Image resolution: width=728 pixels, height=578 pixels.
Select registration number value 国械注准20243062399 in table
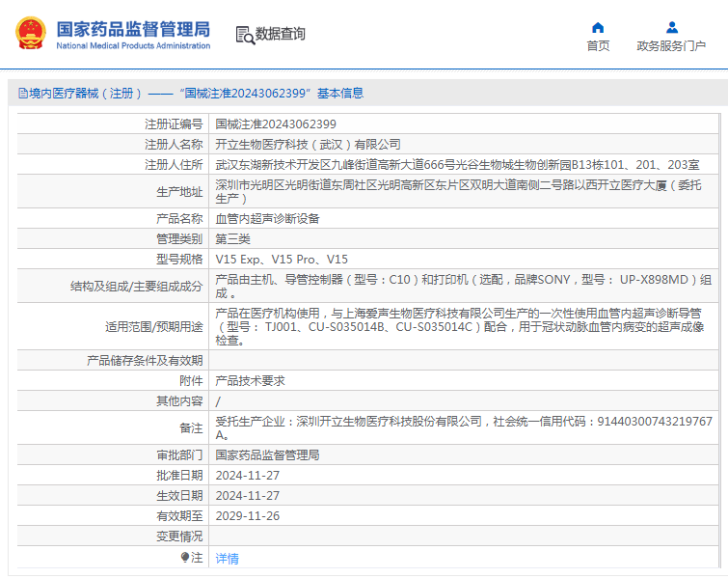pos(276,124)
